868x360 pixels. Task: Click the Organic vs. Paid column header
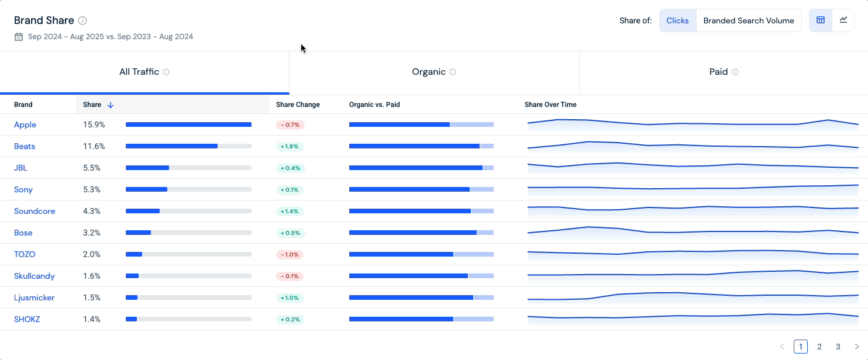click(x=374, y=105)
